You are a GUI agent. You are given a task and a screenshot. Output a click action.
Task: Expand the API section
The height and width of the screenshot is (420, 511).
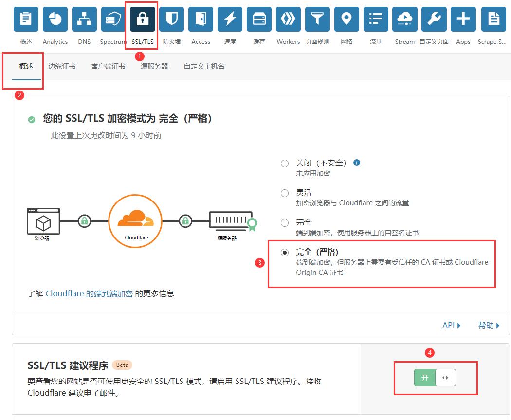[451, 325]
